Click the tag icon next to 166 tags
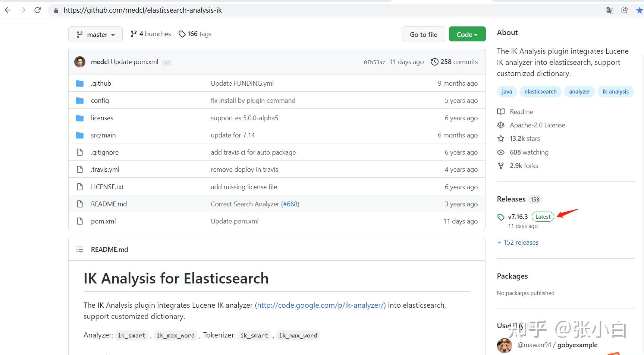The height and width of the screenshot is (355, 644). (182, 34)
